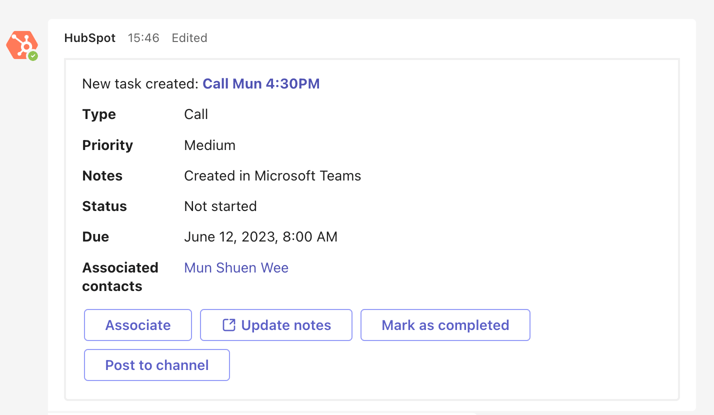
Task: Mark the task as completed
Action: (445, 325)
